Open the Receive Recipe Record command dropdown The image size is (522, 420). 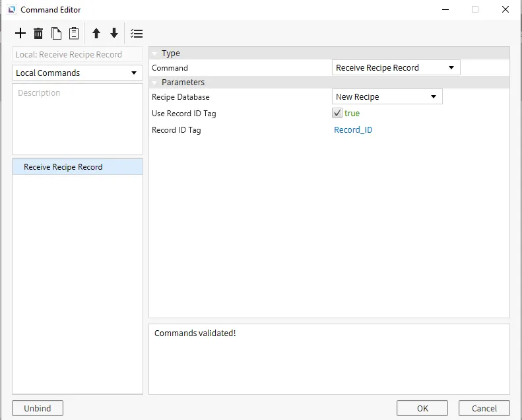click(395, 67)
